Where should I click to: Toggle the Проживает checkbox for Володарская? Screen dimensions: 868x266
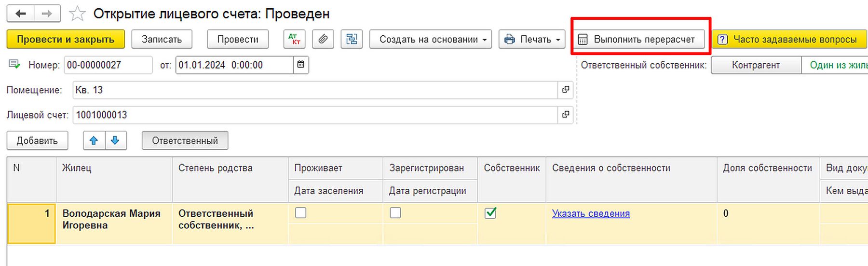click(x=301, y=213)
